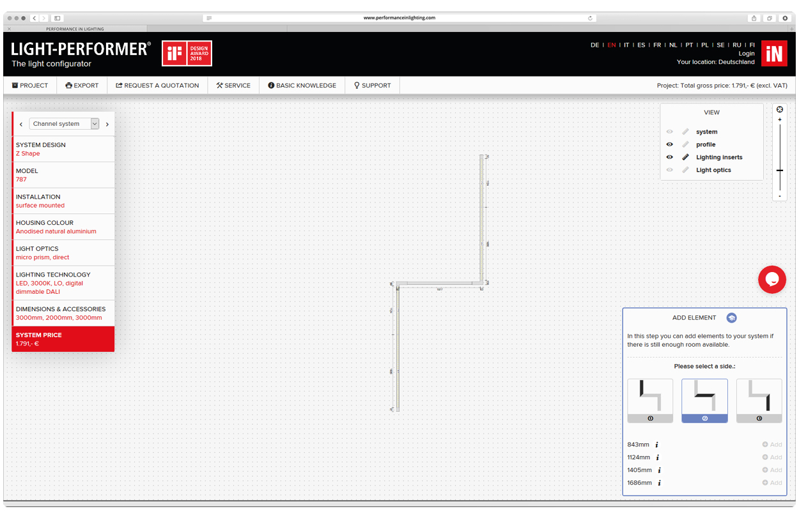Zoom out with the minus icon
This screenshot has width=799, height=532.
pos(780,195)
